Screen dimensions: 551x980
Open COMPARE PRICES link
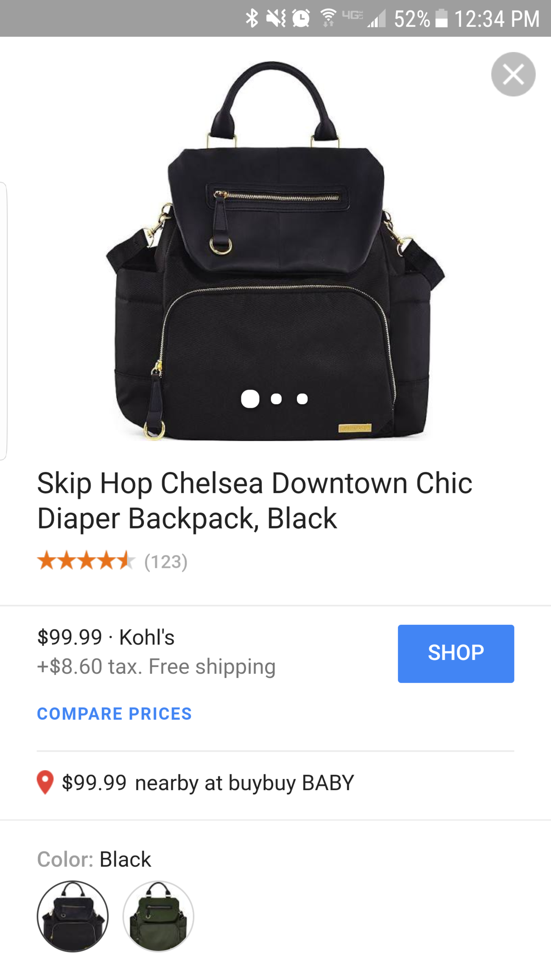pos(115,714)
